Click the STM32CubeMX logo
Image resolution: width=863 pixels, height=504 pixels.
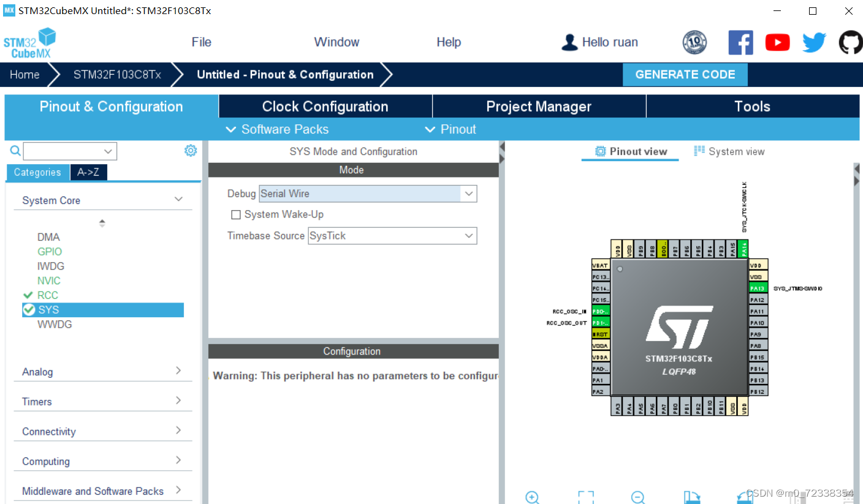tap(29, 43)
